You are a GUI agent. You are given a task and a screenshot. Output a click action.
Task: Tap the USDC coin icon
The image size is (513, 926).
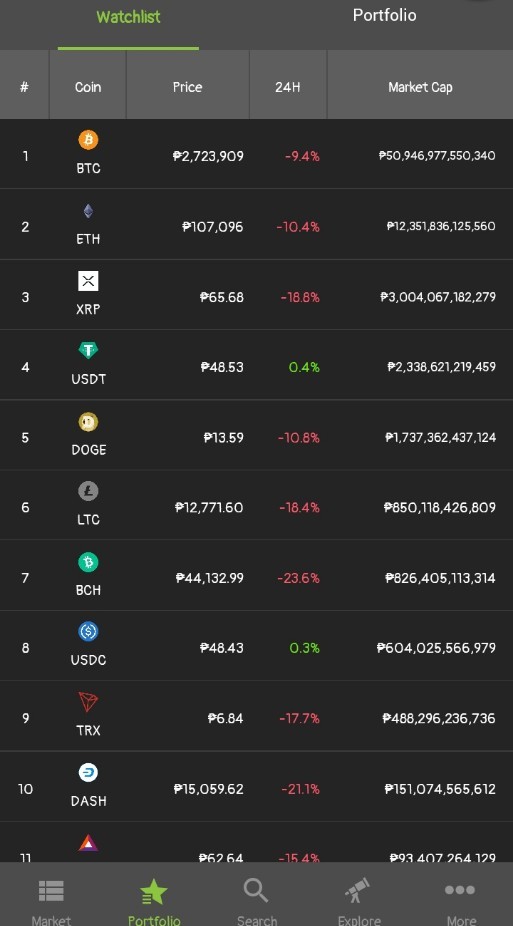click(x=89, y=632)
